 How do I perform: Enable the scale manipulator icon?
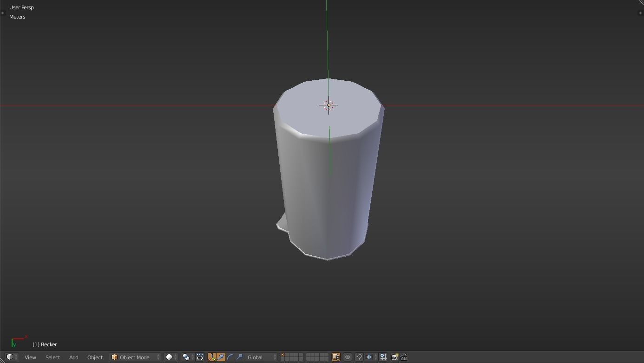pyautogui.click(x=239, y=357)
